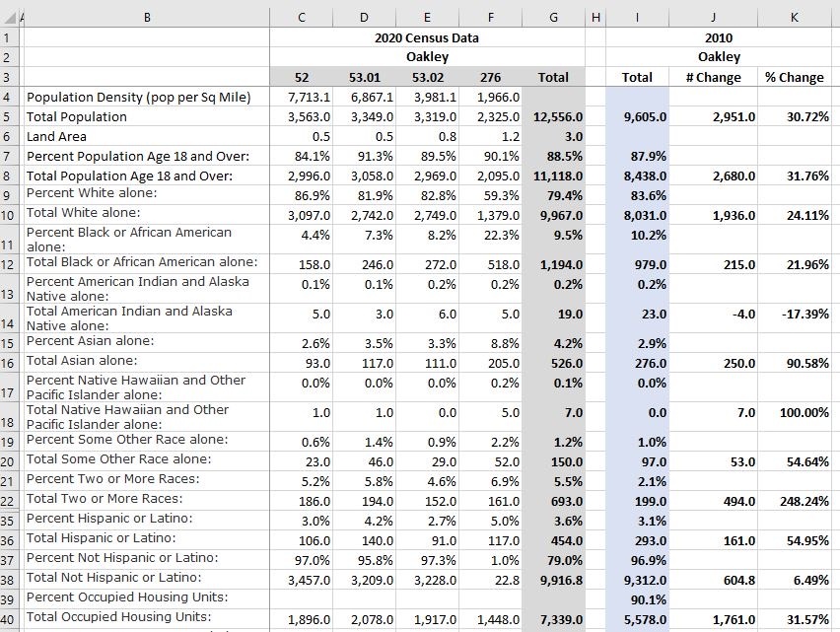Click percent change cell 24.11%
The image size is (840, 632).
795,215
